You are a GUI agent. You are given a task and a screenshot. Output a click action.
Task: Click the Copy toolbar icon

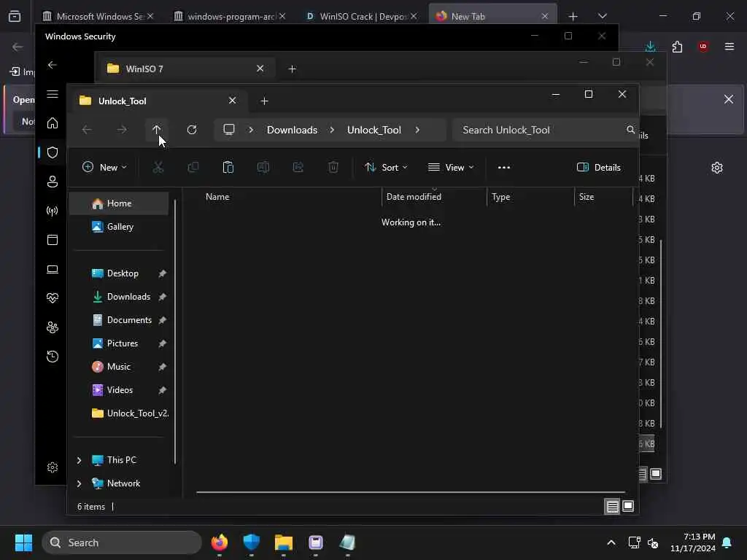coord(193,167)
